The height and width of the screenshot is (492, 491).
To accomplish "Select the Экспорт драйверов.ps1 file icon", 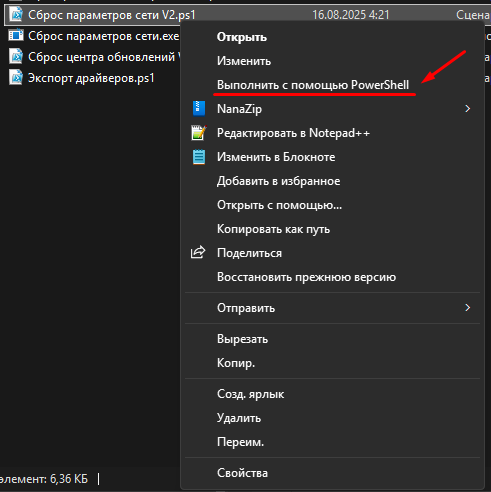I will pos(16,78).
